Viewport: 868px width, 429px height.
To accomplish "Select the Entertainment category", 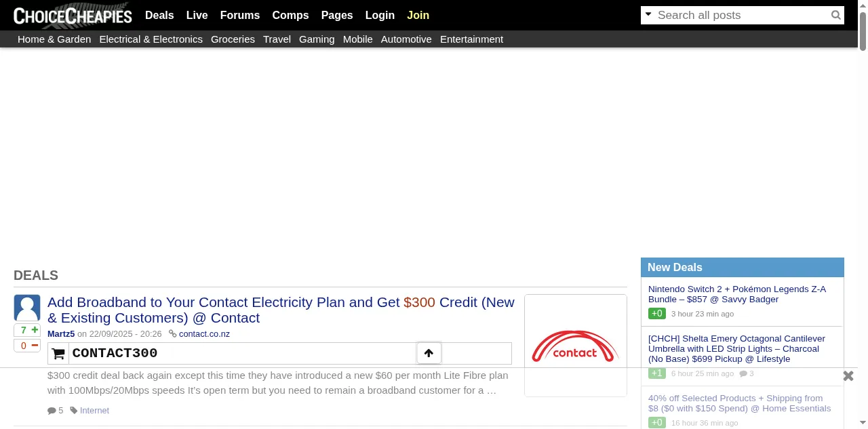I will [x=471, y=39].
